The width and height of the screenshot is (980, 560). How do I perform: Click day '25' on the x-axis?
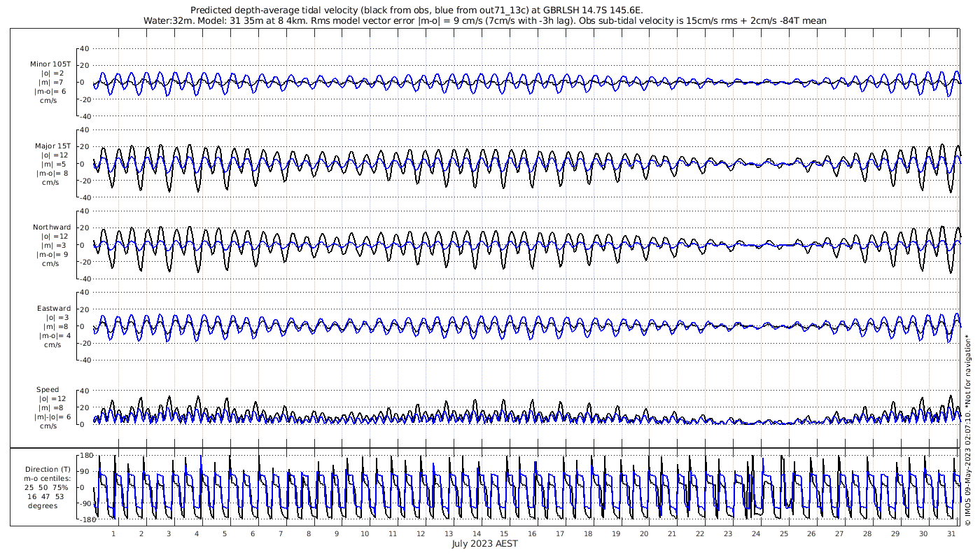pyautogui.click(x=783, y=533)
